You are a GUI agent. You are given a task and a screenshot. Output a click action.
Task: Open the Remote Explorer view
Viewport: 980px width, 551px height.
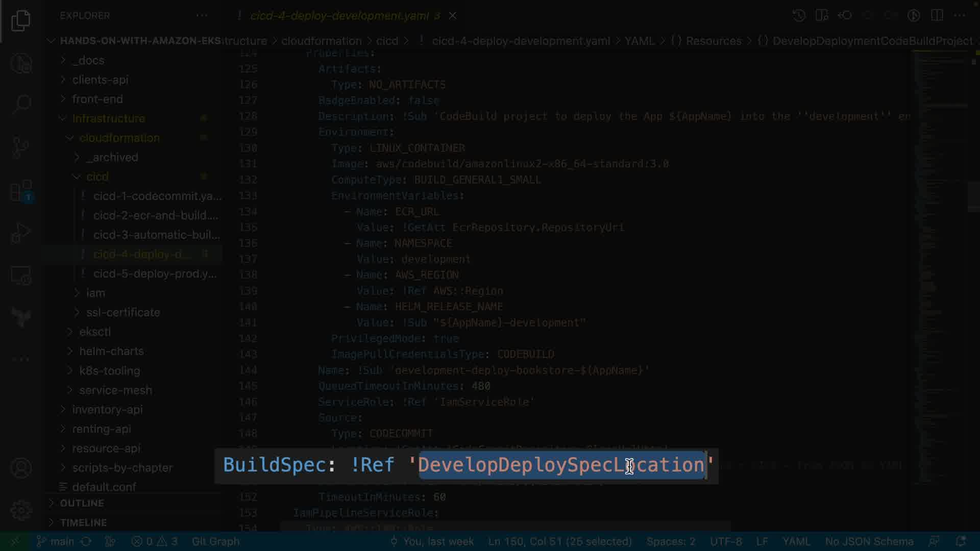pos(21,275)
